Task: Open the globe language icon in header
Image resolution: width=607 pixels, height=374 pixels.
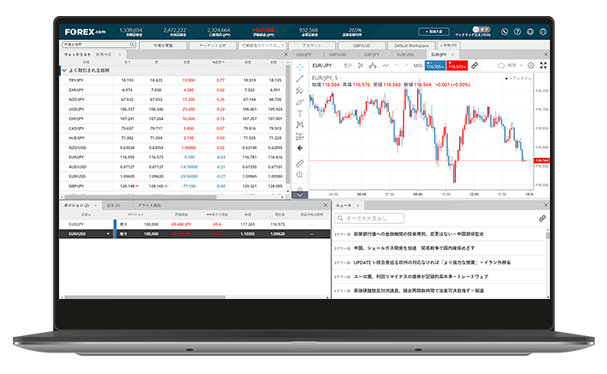Action: click(x=530, y=32)
